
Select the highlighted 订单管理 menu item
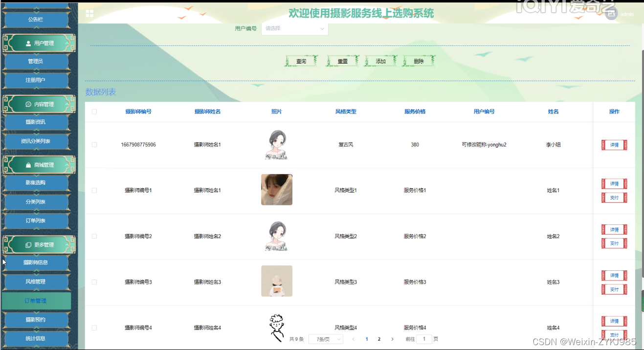click(x=36, y=301)
